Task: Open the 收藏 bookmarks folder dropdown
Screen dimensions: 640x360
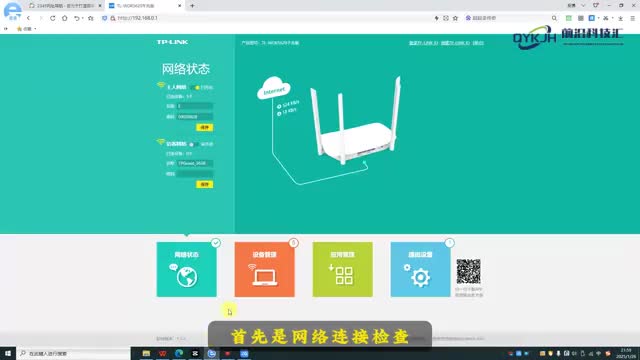Action: pos(27,29)
